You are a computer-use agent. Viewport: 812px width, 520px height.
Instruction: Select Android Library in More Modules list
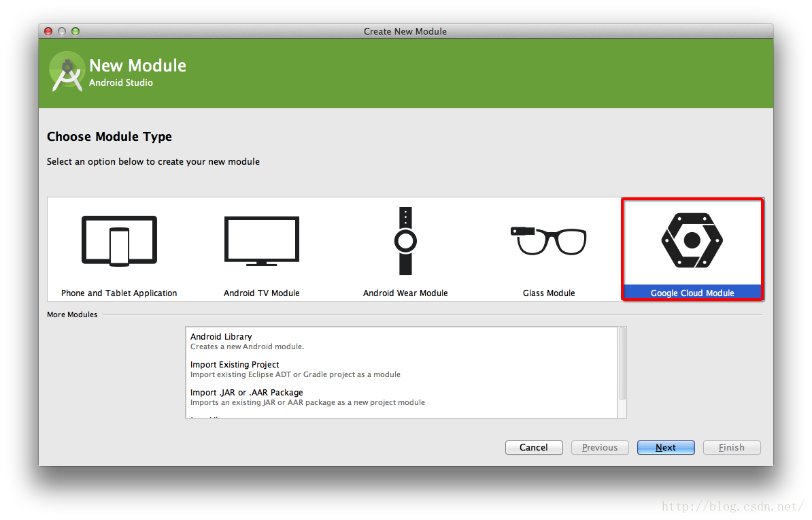[x=402, y=341]
